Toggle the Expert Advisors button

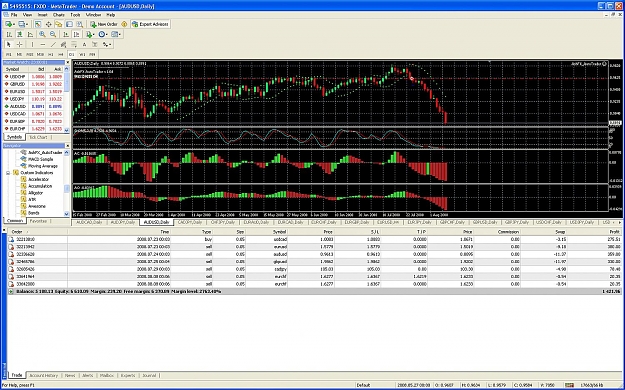150,24
